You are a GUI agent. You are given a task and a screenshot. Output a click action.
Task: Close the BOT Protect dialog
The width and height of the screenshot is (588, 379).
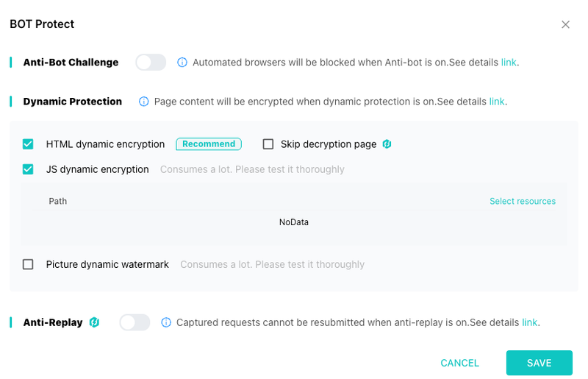[x=565, y=24]
